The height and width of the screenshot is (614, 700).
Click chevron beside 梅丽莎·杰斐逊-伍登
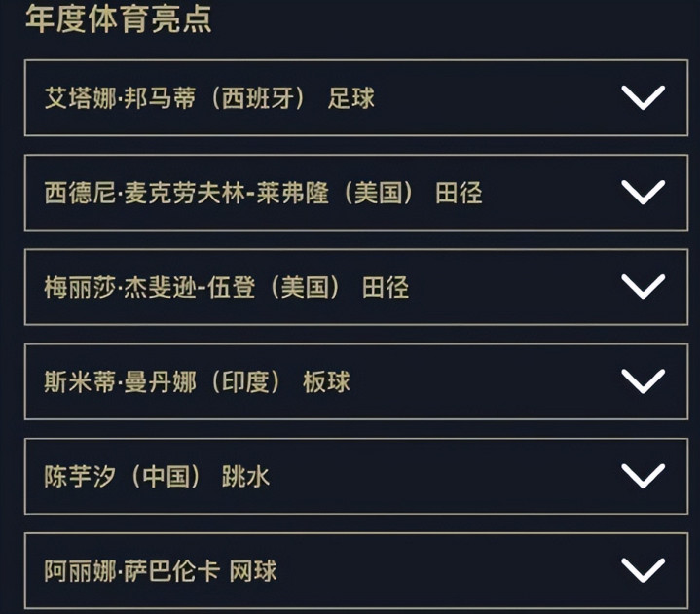pyautogui.click(x=643, y=286)
